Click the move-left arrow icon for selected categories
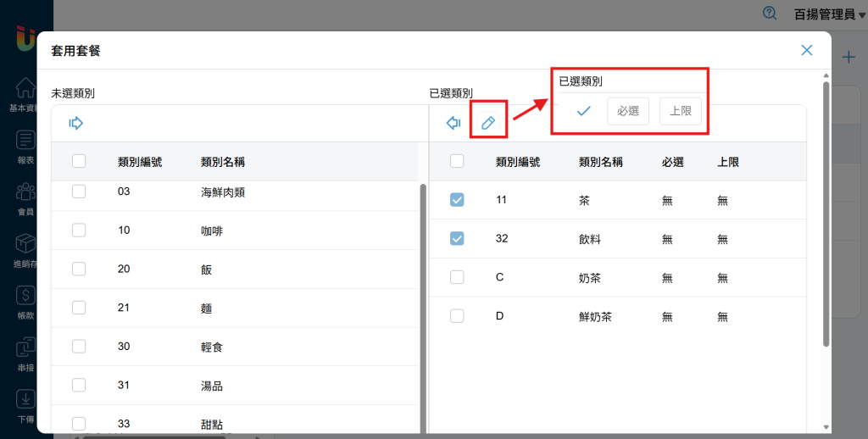The height and width of the screenshot is (439, 868). (x=453, y=124)
